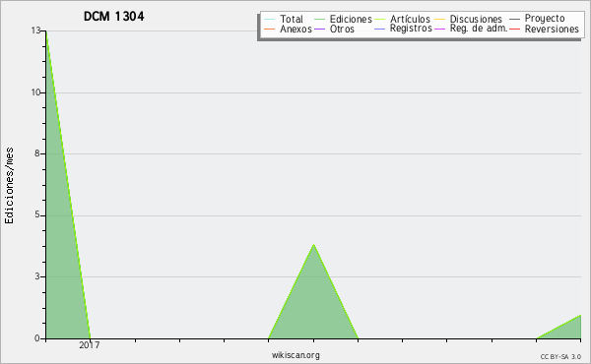Screen dimensions: 591x364
Task: Click the y-axis value '3'
Action: pyautogui.click(x=37, y=276)
